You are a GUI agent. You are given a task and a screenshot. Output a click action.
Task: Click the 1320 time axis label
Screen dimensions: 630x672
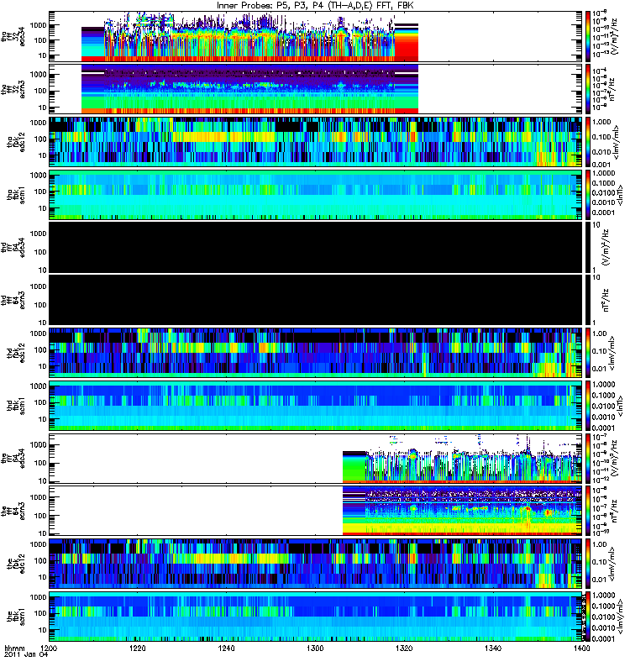tap(404, 648)
